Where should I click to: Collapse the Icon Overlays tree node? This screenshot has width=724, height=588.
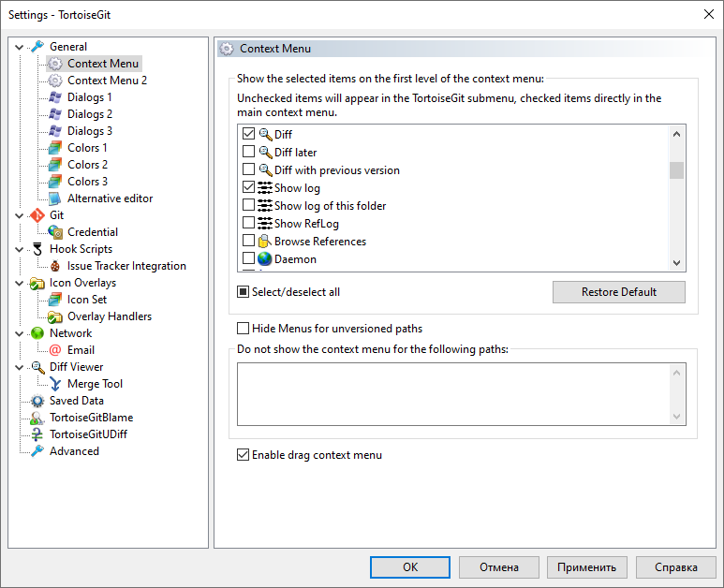click(x=20, y=283)
